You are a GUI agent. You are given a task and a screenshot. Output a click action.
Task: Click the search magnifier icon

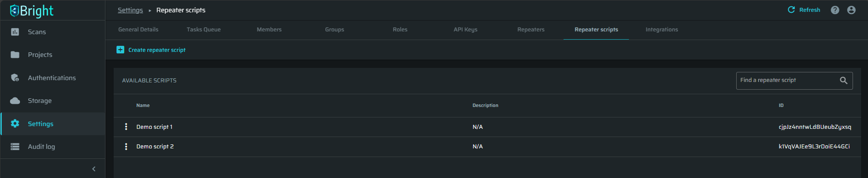click(x=843, y=81)
